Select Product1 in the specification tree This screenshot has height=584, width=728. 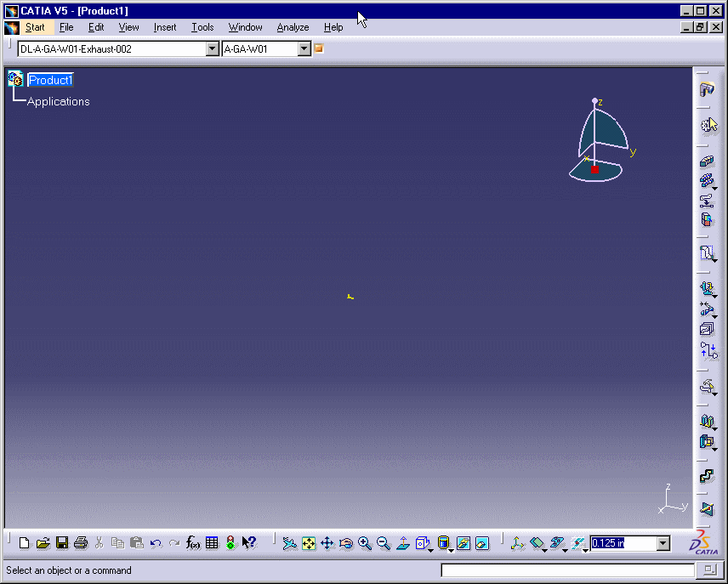(51, 80)
